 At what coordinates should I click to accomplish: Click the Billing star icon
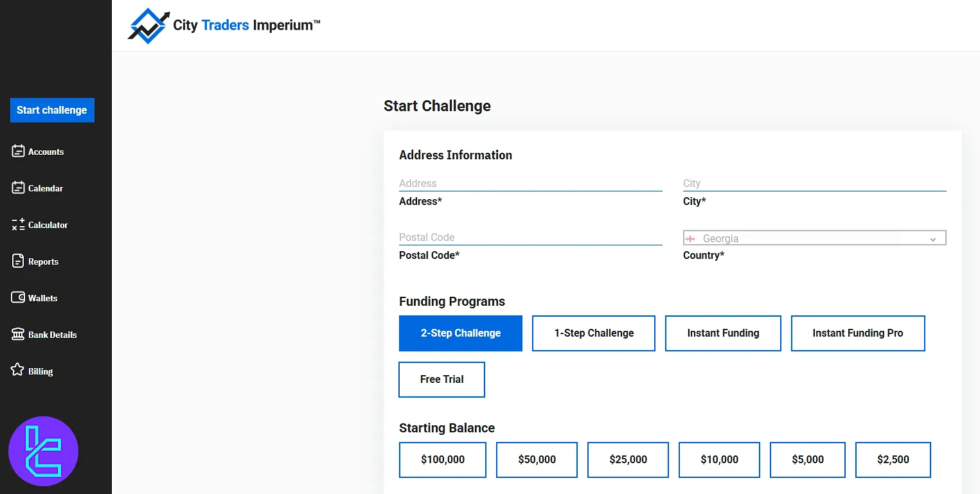point(18,371)
